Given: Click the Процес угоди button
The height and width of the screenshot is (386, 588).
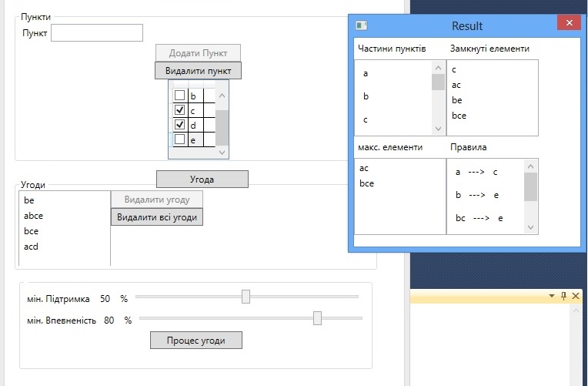Looking at the screenshot, I should point(196,341).
